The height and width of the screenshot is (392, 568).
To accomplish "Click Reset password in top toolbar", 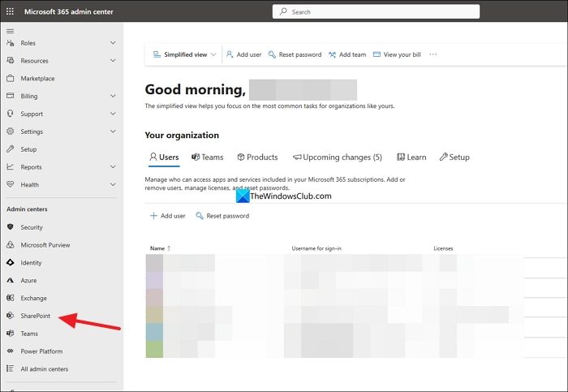I will coord(295,54).
